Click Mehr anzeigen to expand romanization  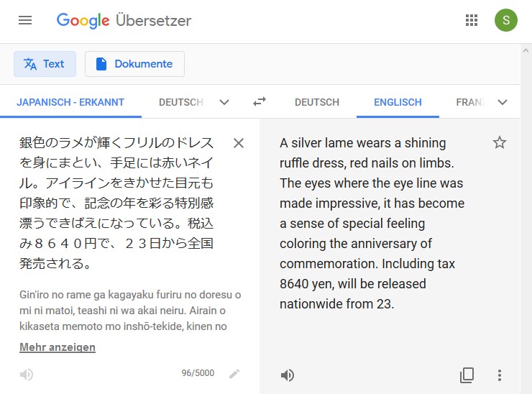tap(58, 347)
